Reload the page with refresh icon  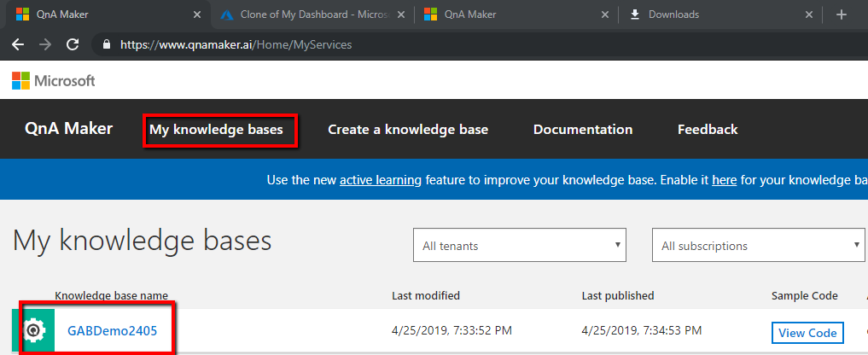(73, 45)
